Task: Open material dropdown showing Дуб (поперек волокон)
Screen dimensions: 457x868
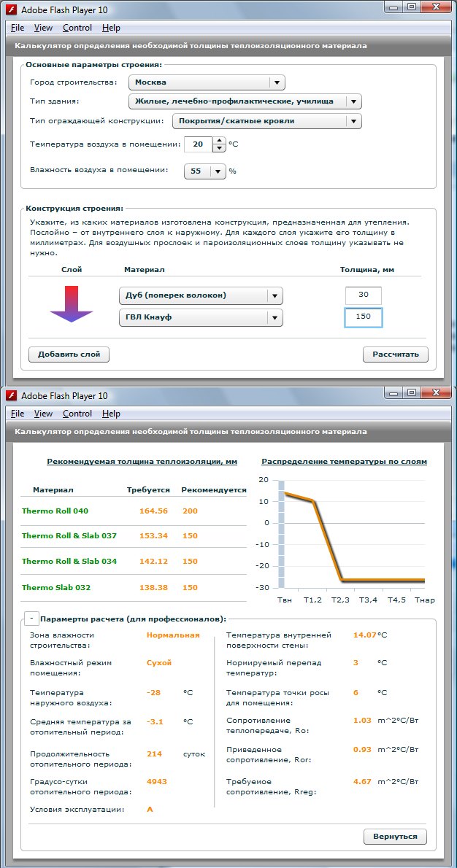Action: pos(201,295)
